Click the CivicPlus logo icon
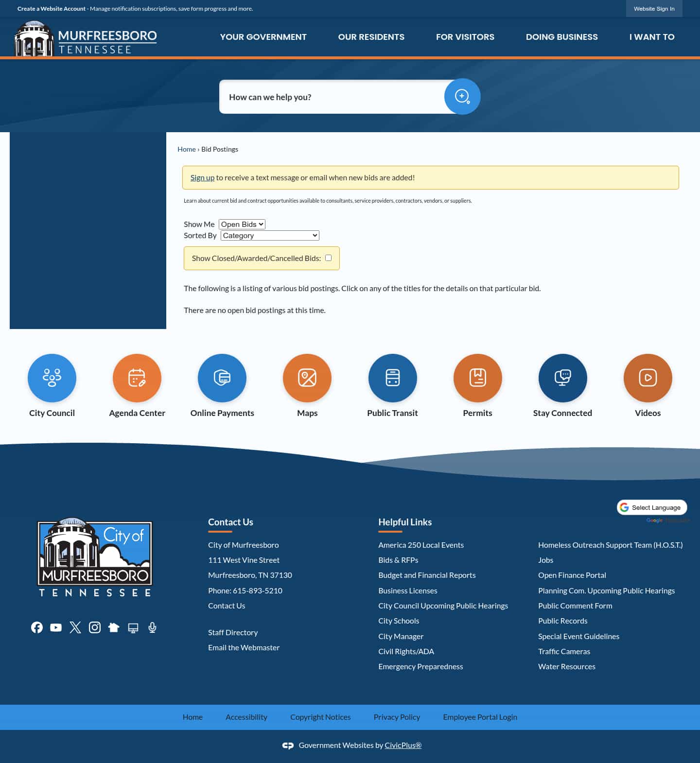Image resolution: width=700 pixels, height=763 pixels. (288, 746)
